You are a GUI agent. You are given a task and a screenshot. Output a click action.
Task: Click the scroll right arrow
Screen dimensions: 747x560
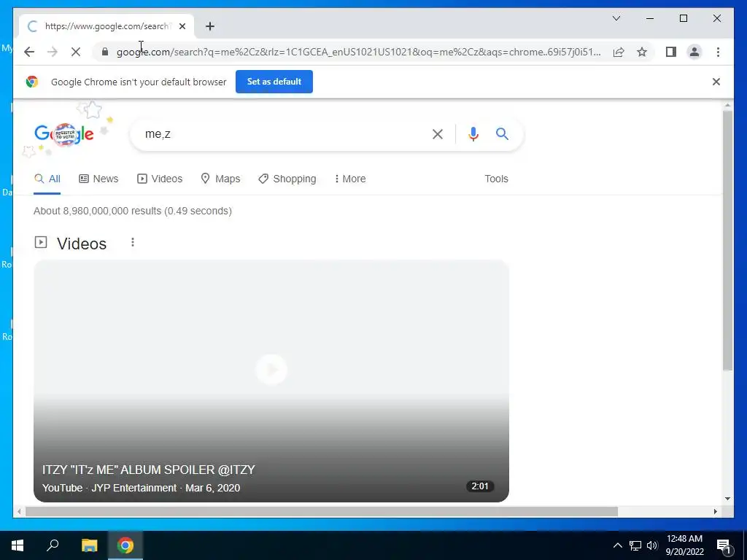[715, 511]
